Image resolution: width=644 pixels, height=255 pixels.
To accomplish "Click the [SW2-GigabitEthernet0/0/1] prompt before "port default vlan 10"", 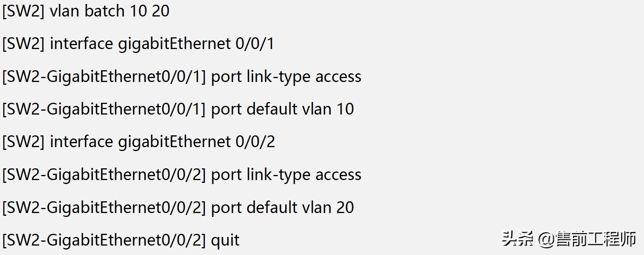I will coord(104,109).
